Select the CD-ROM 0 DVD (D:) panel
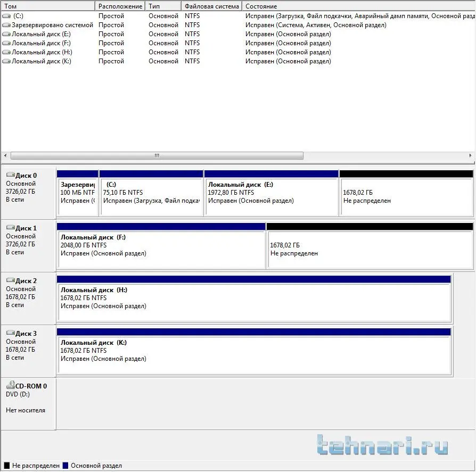476x472 pixels. point(29,404)
